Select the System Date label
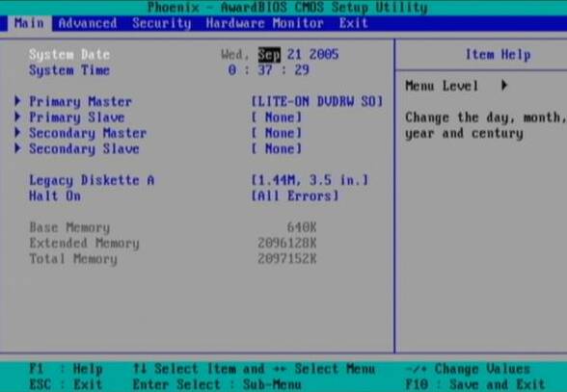Screen dimensions: 567x392 69,54
